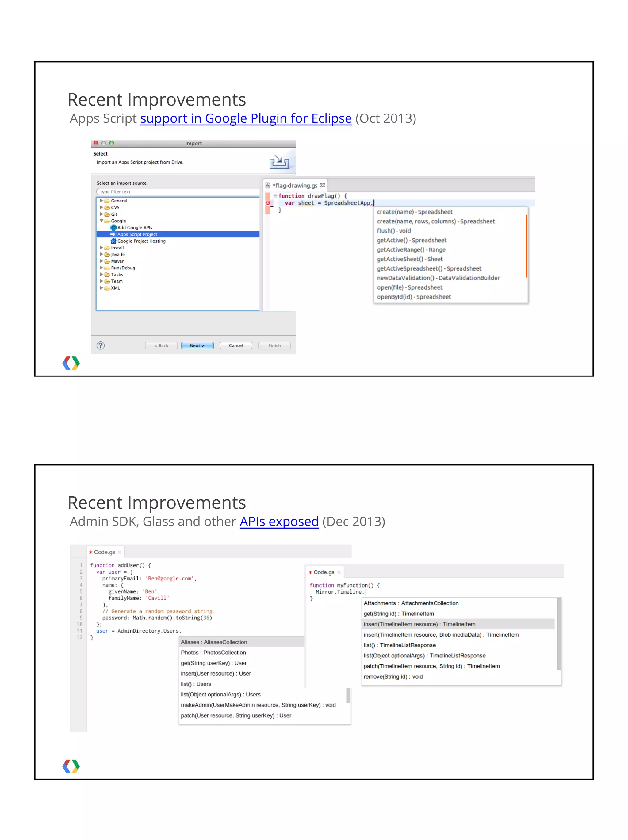This screenshot has width=628, height=840.
Task: Expand the Tasks folder node
Action: [x=101, y=274]
